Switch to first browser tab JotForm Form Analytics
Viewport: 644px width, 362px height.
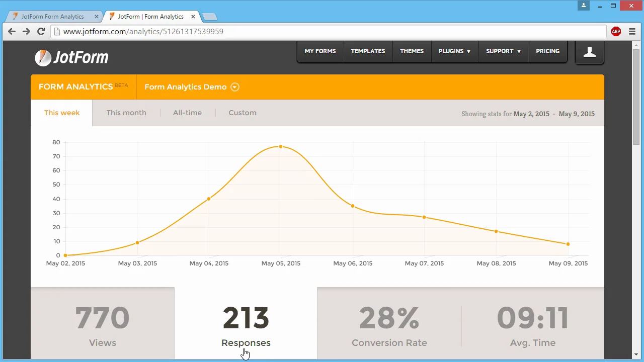[x=53, y=17]
